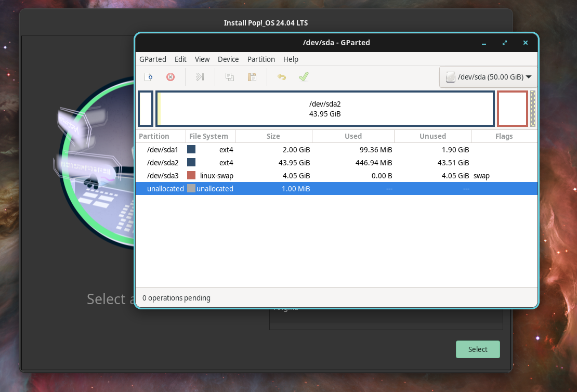Click the /dev/sda2 block in disk map

click(325, 109)
